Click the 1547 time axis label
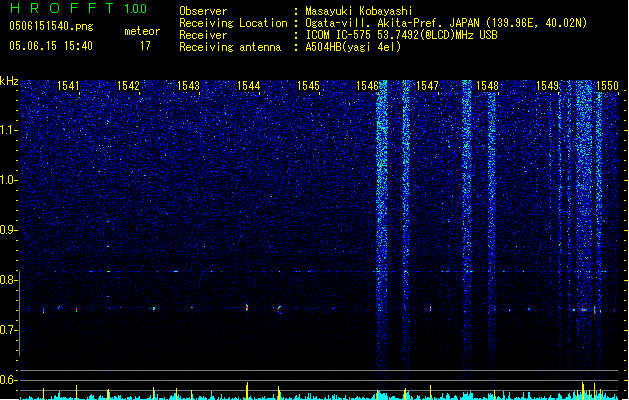This screenshot has width=629, height=400. tap(428, 86)
